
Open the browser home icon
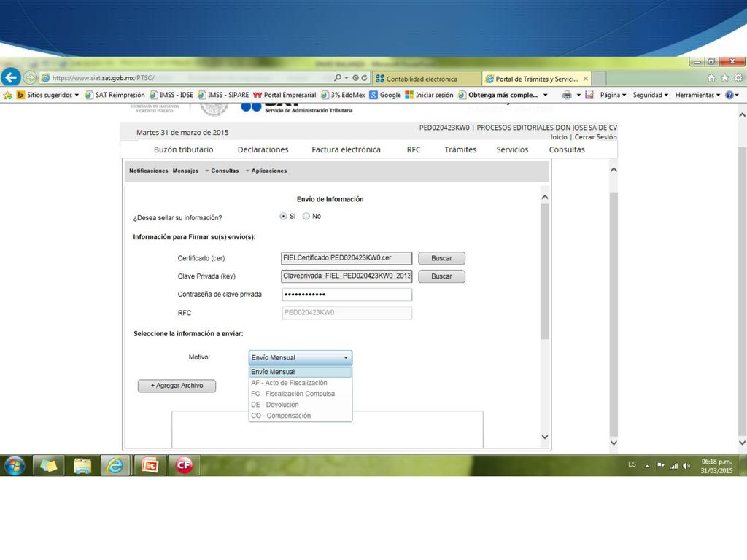click(711, 77)
